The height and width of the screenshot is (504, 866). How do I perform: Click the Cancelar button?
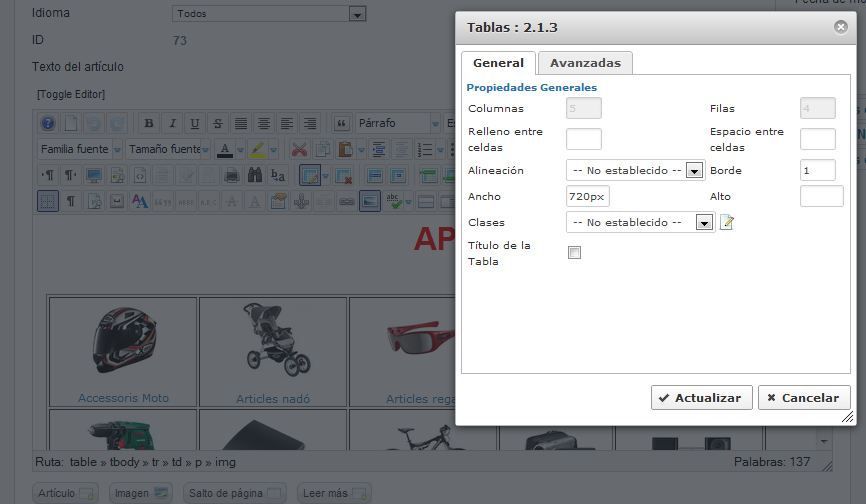coord(804,397)
